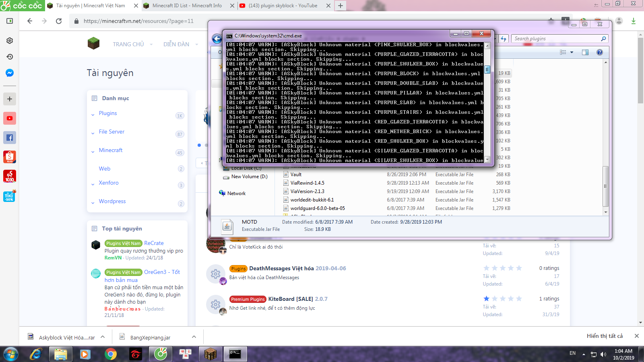This screenshot has height=362, width=644.
Task: Add a shortcut with the sidebar plus button
Action: (10, 99)
